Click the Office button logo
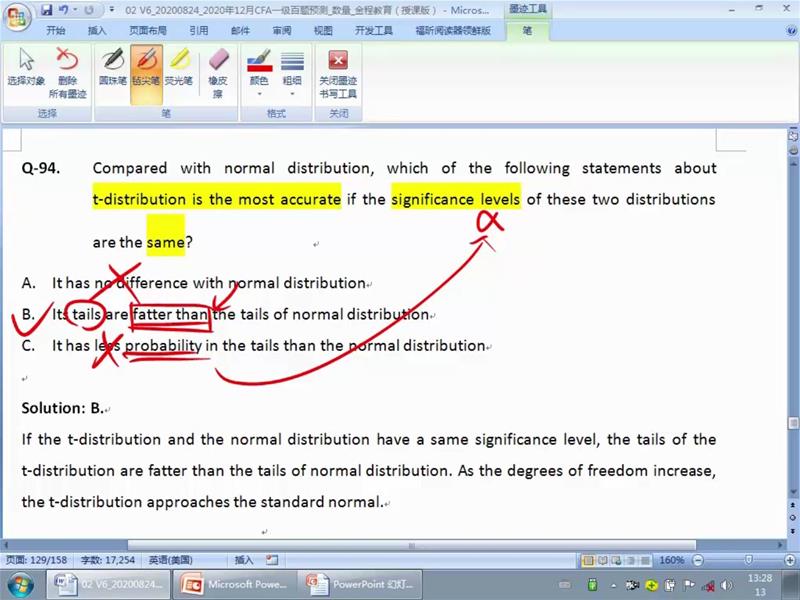The image size is (800, 600). pyautogui.click(x=17, y=17)
